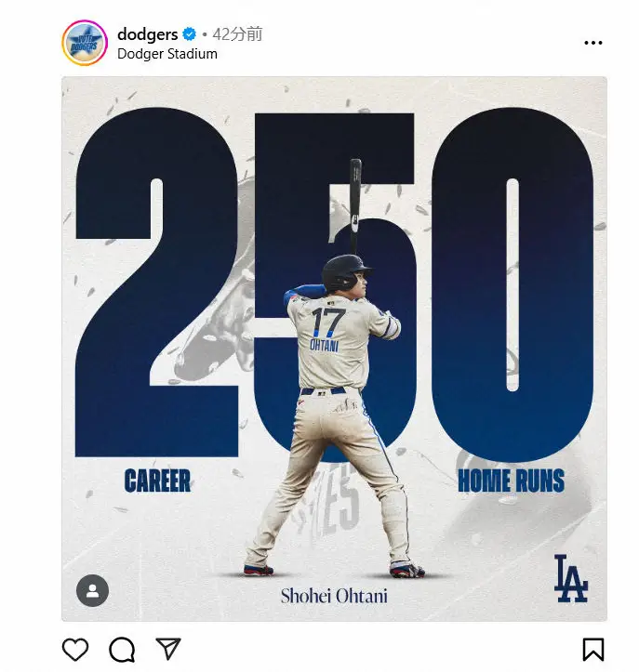Share the post with the paper plane icon

(x=168, y=649)
